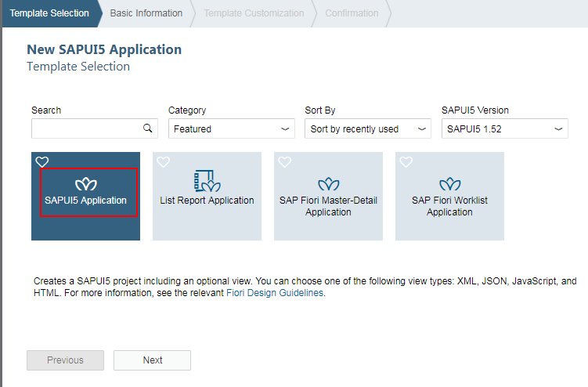588x387 pixels.
Task: Click the search magnifier icon
Action: [x=147, y=128]
